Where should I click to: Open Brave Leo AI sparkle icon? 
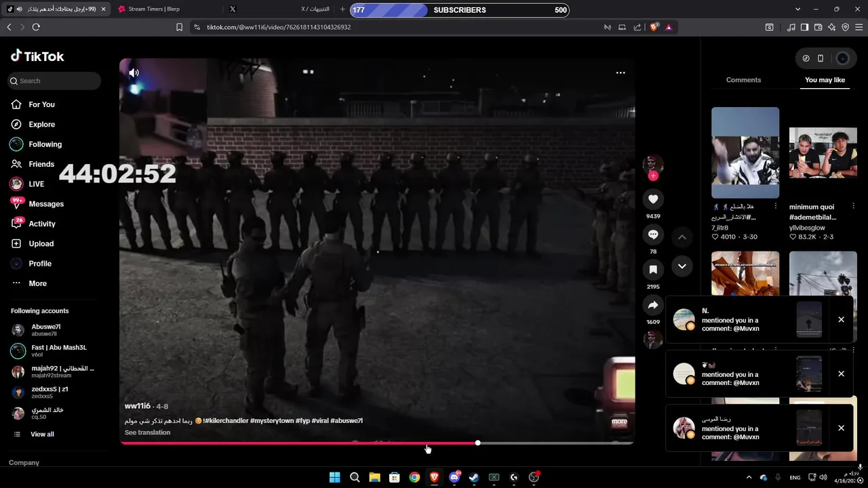click(x=831, y=27)
